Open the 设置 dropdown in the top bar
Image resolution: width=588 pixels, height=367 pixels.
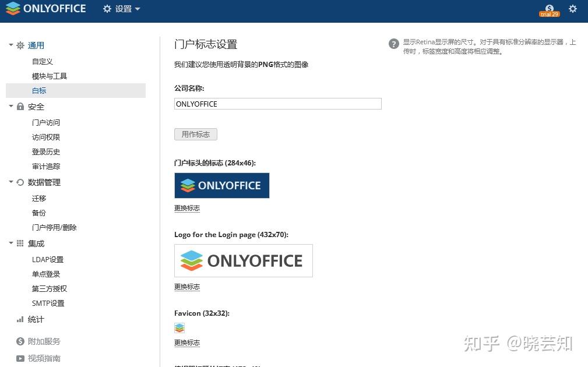[121, 10]
